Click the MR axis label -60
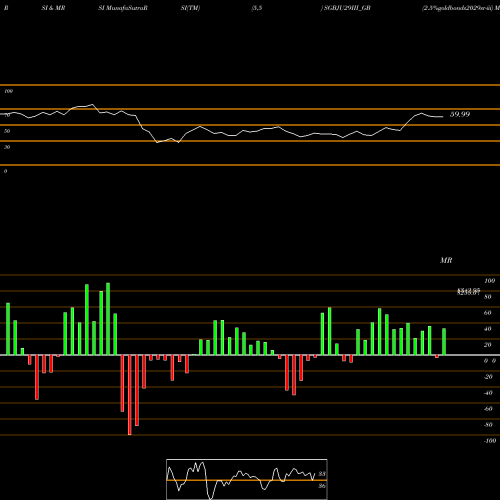500x500 pixels. [488, 409]
